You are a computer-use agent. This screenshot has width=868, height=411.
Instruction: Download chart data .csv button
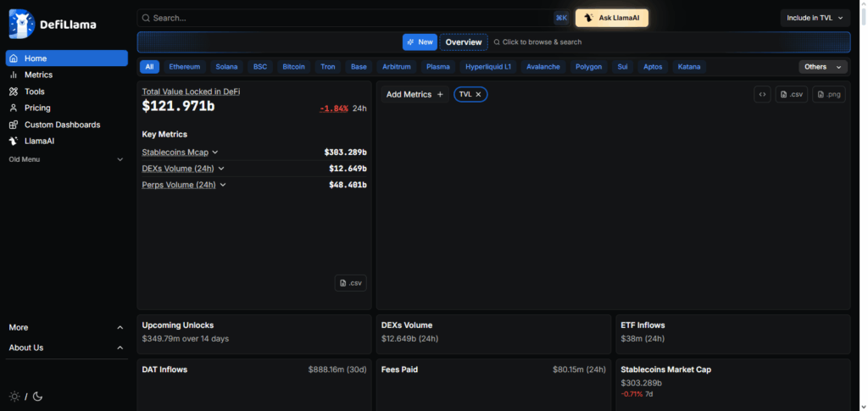[793, 95]
